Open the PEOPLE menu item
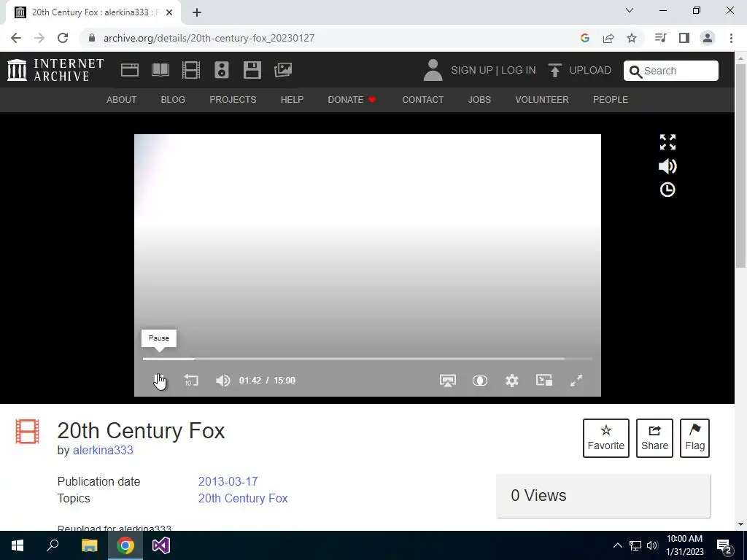The width and height of the screenshot is (747, 560). coord(611,99)
